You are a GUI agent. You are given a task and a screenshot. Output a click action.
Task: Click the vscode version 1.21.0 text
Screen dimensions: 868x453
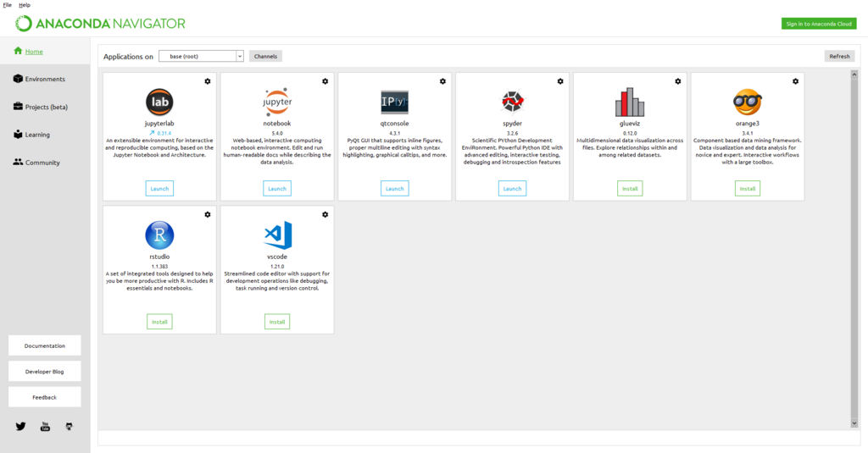click(x=277, y=267)
